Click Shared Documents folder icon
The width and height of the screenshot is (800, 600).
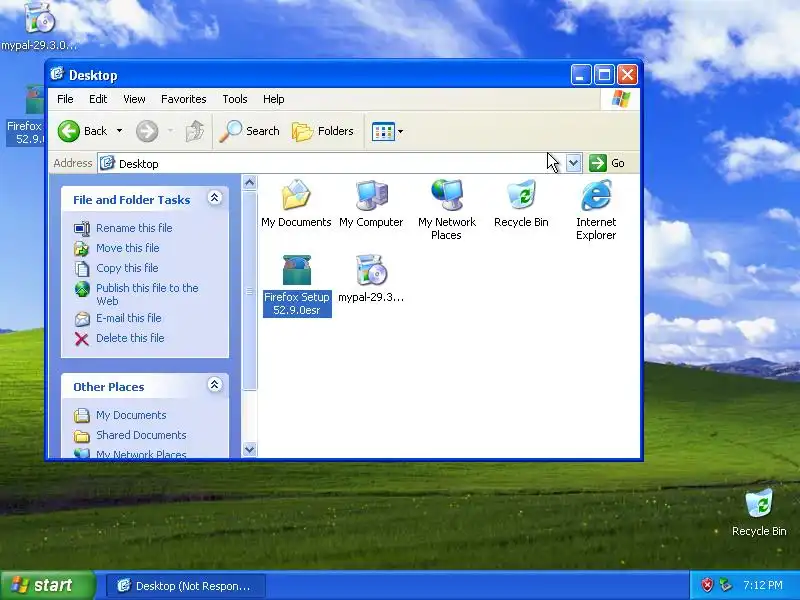coord(82,436)
